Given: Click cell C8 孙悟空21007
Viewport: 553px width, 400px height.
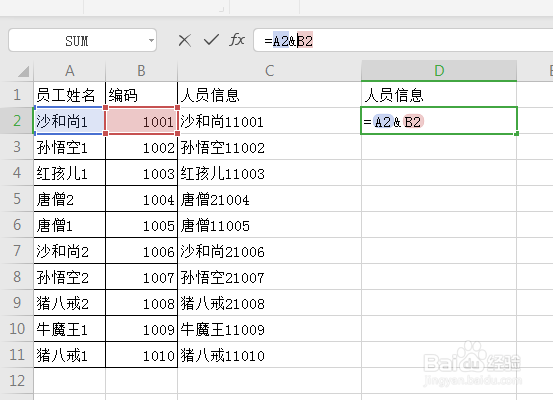Looking at the screenshot, I should tap(269, 277).
